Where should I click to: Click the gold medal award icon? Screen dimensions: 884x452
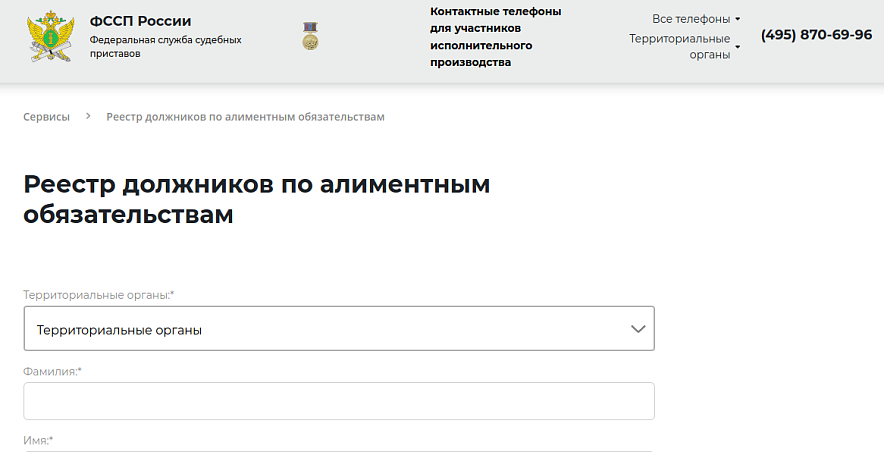pyautogui.click(x=310, y=37)
